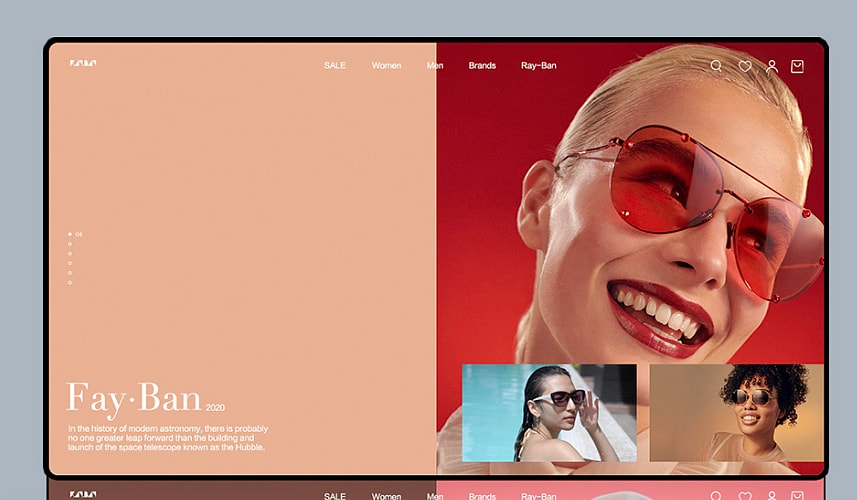Open Women menu in the top frame
This screenshot has height=500, width=857.
386,66
